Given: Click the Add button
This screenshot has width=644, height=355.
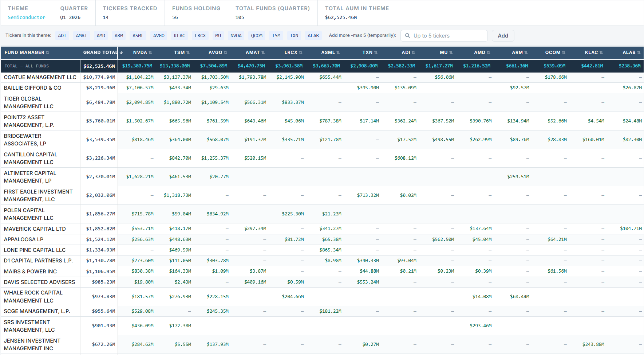Looking at the screenshot, I should [503, 36].
